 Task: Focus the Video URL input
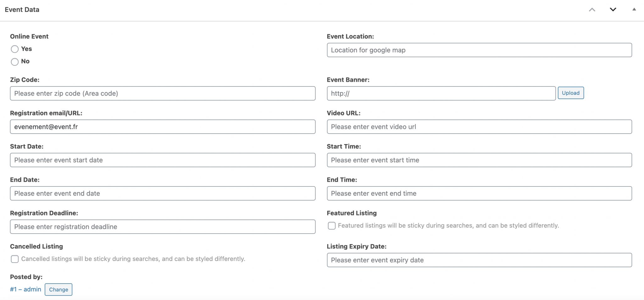click(479, 127)
